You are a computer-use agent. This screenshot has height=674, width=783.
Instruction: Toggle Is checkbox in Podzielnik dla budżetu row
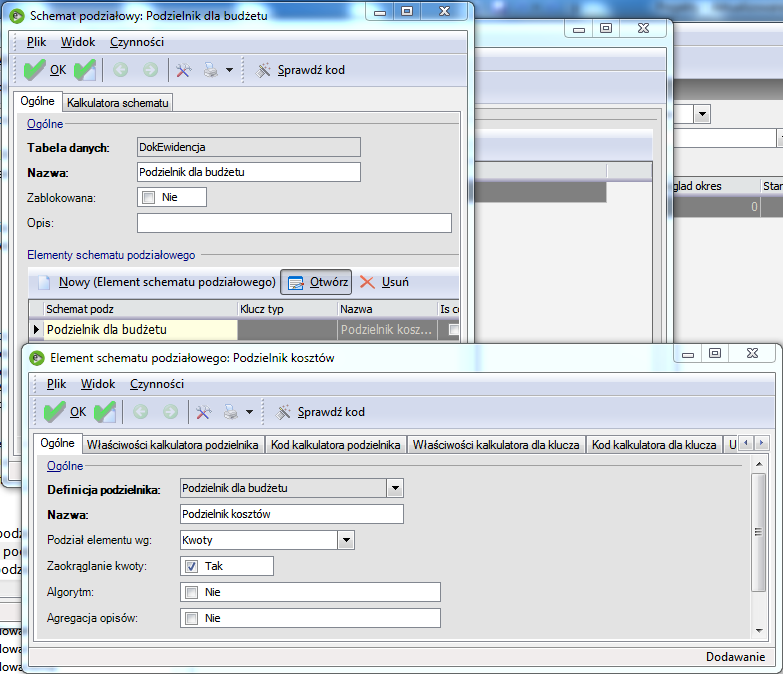pyautogui.click(x=453, y=330)
